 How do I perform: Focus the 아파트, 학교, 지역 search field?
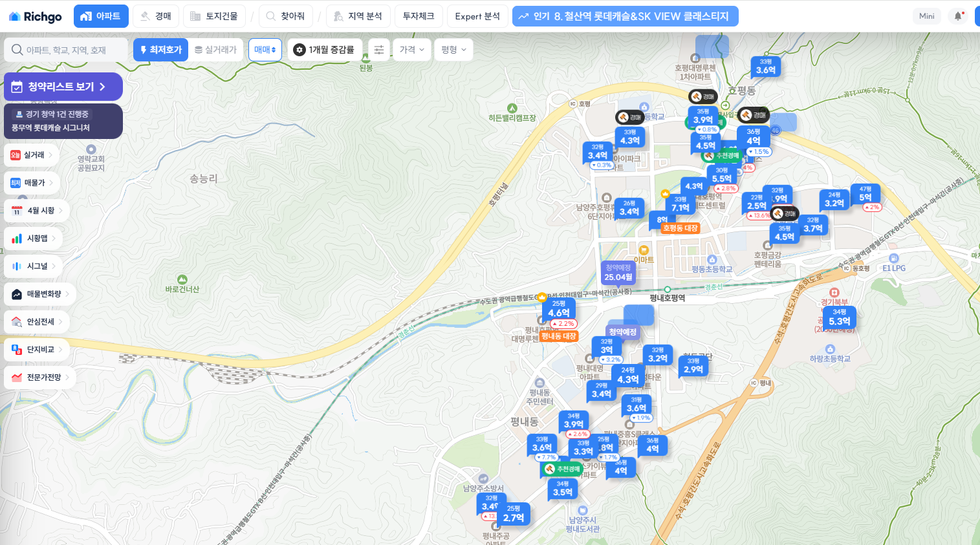(x=66, y=50)
